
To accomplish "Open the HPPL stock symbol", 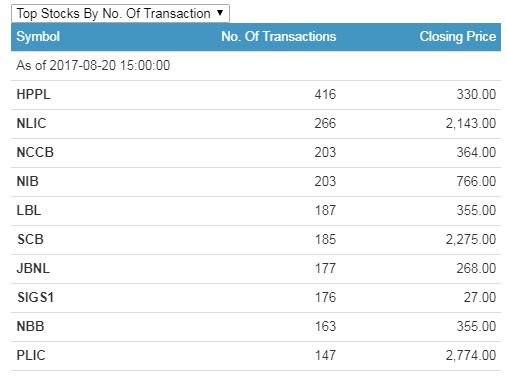I will click(33, 94).
